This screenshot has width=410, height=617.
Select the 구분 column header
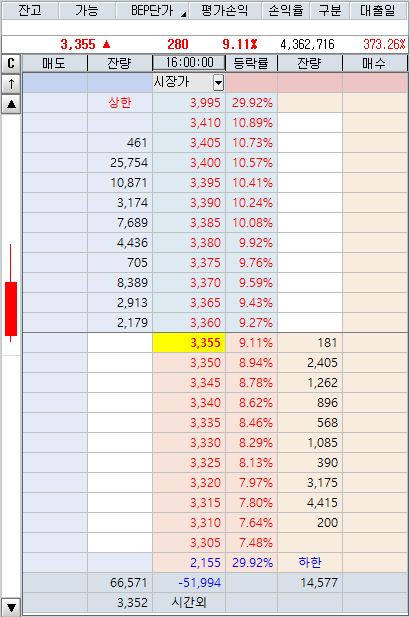point(330,11)
